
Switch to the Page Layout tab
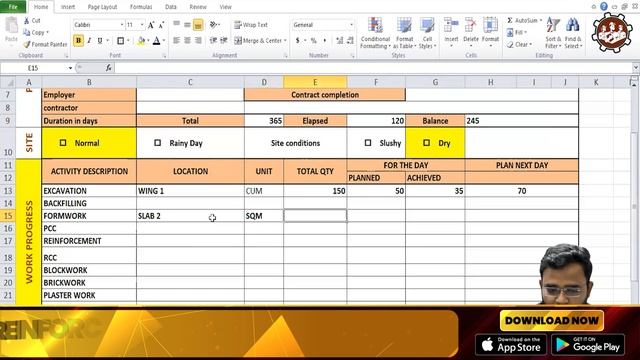pos(102,7)
